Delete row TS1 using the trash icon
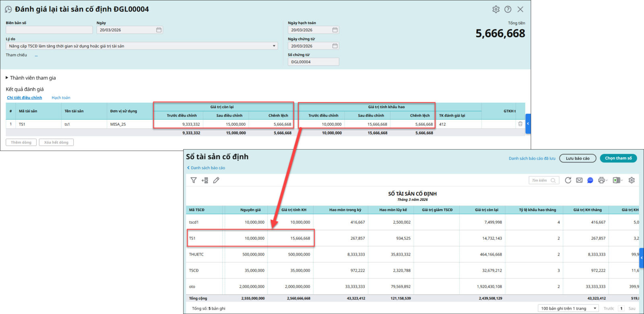Image resolution: width=644 pixels, height=314 pixels. point(520,124)
